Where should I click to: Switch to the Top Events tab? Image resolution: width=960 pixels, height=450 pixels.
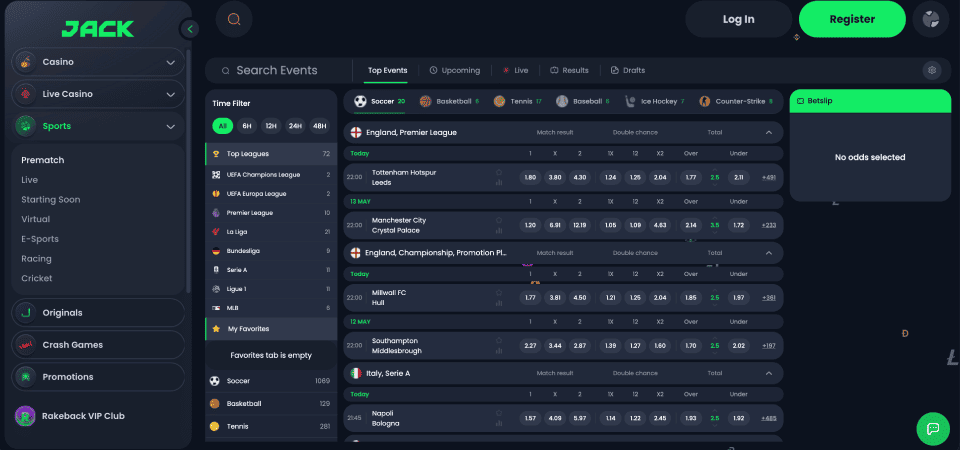click(x=388, y=70)
